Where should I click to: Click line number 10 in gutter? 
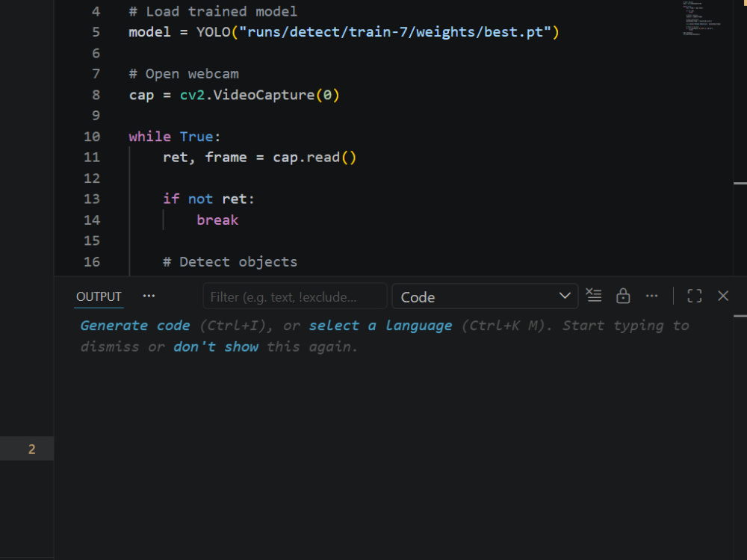92,137
